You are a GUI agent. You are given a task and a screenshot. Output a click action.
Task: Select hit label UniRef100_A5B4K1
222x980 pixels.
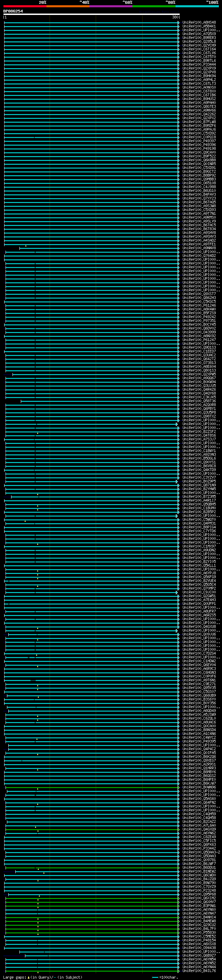click(199, 26)
